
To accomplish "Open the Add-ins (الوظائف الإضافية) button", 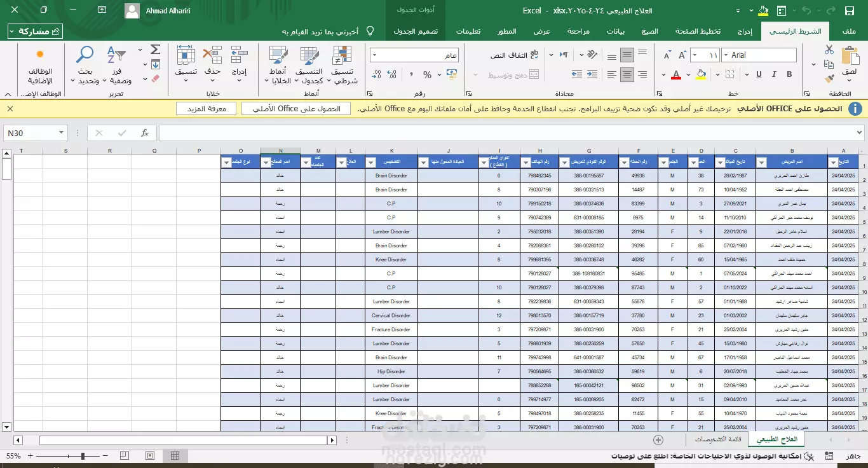I will pos(39,67).
